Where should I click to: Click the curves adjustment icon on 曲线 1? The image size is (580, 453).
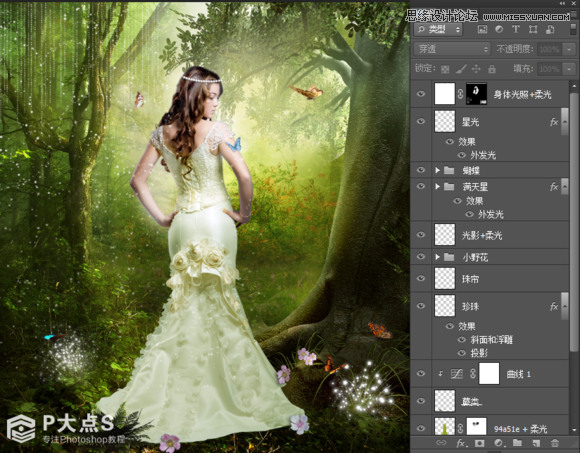(x=457, y=374)
